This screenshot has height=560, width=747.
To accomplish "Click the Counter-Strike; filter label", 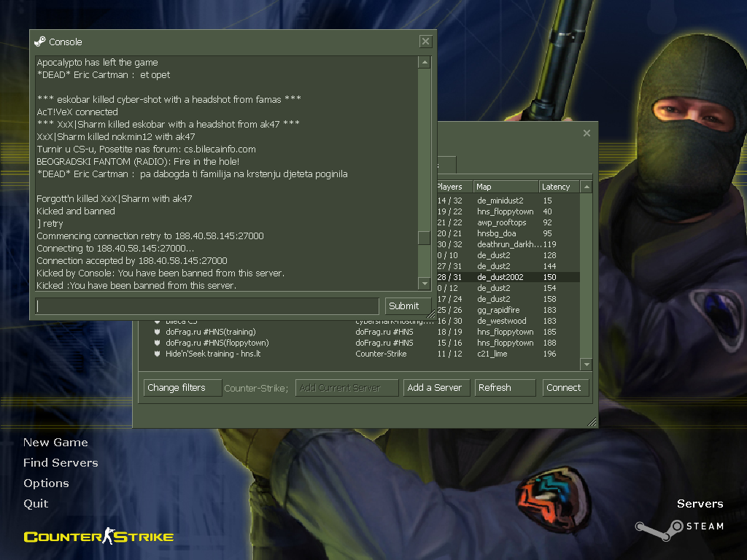I will point(256,388).
